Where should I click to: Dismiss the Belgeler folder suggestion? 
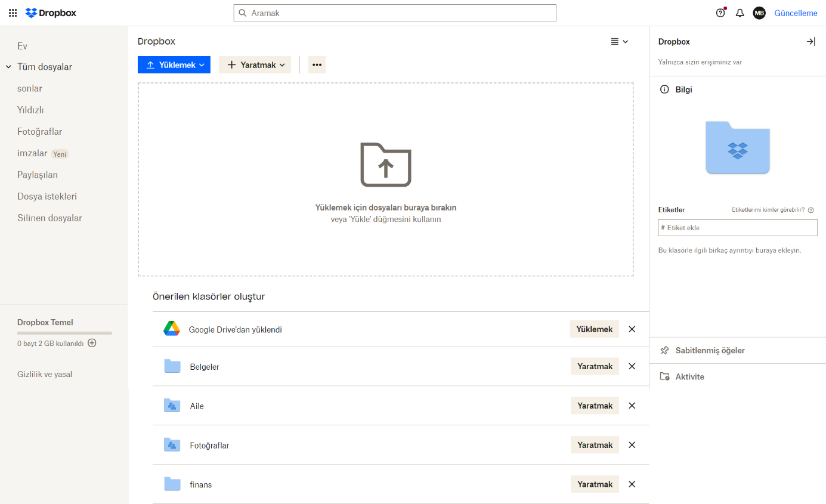point(632,366)
